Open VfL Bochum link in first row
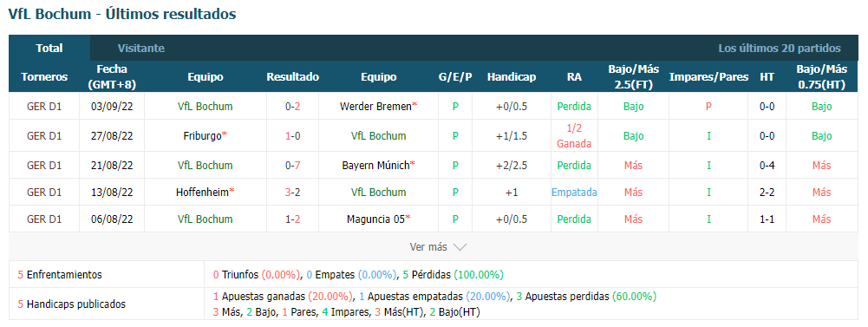The image size is (868, 327). pyautogui.click(x=206, y=106)
